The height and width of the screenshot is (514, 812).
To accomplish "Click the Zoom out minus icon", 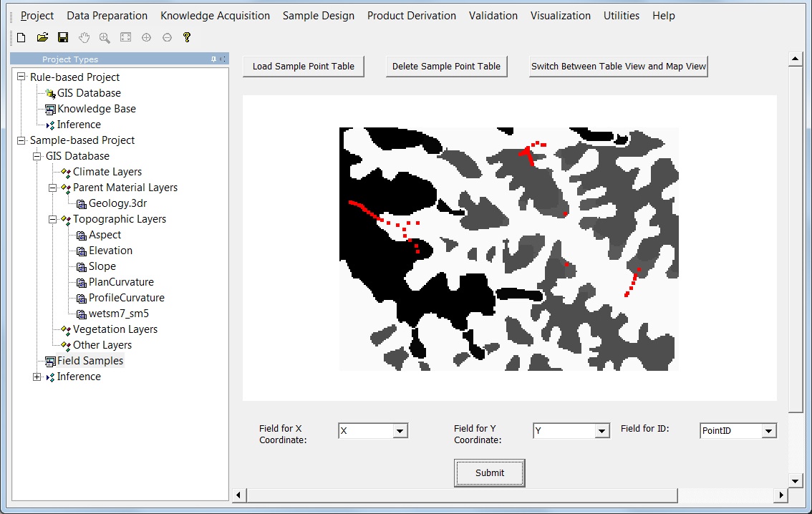I will coord(168,37).
